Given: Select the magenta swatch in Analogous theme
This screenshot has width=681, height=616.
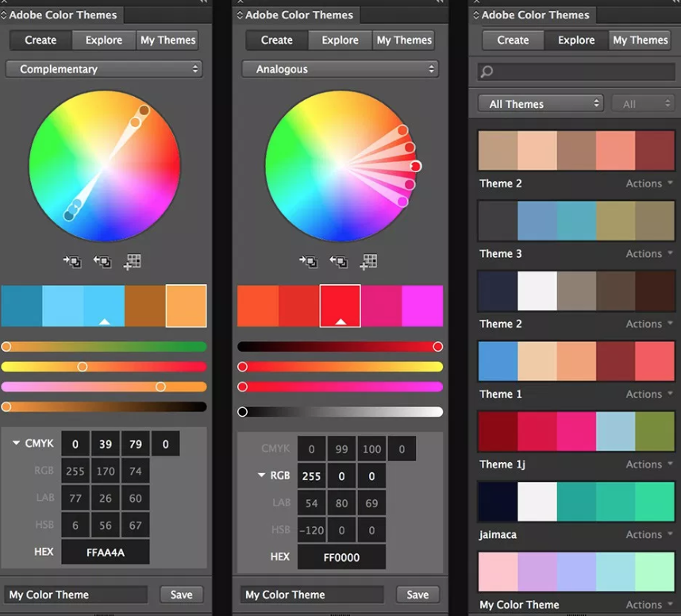Looking at the screenshot, I should pos(422,306).
